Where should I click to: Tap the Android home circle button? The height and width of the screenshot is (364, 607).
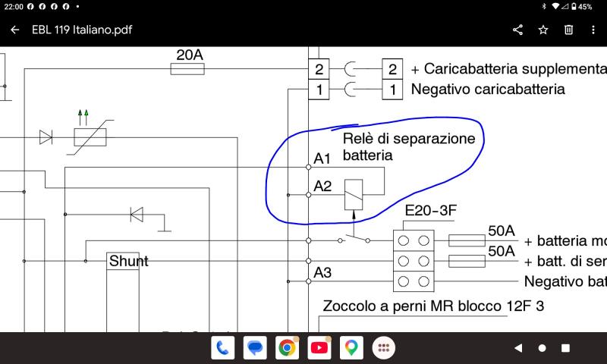[542, 348]
